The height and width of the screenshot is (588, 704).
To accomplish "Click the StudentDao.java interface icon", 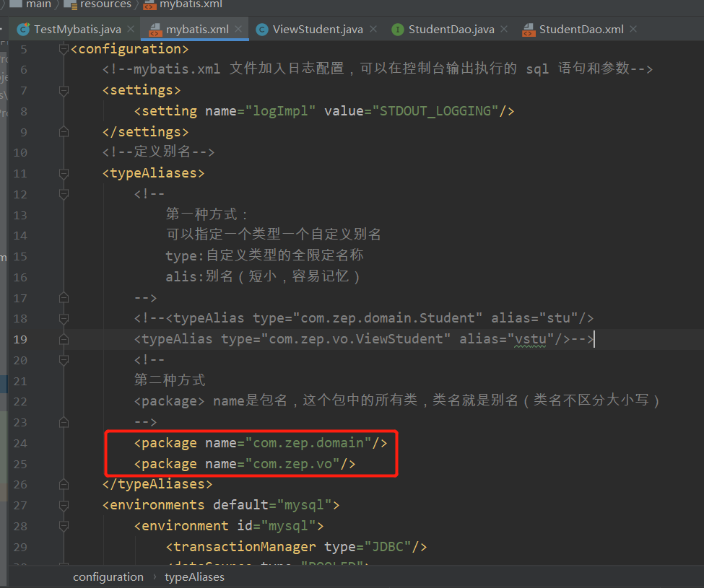I will pyautogui.click(x=398, y=30).
